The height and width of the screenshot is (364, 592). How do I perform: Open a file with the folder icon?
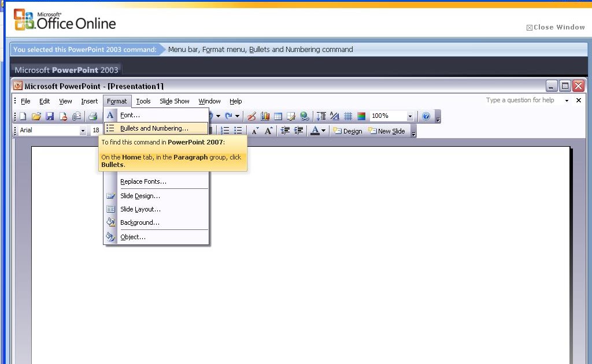point(36,116)
